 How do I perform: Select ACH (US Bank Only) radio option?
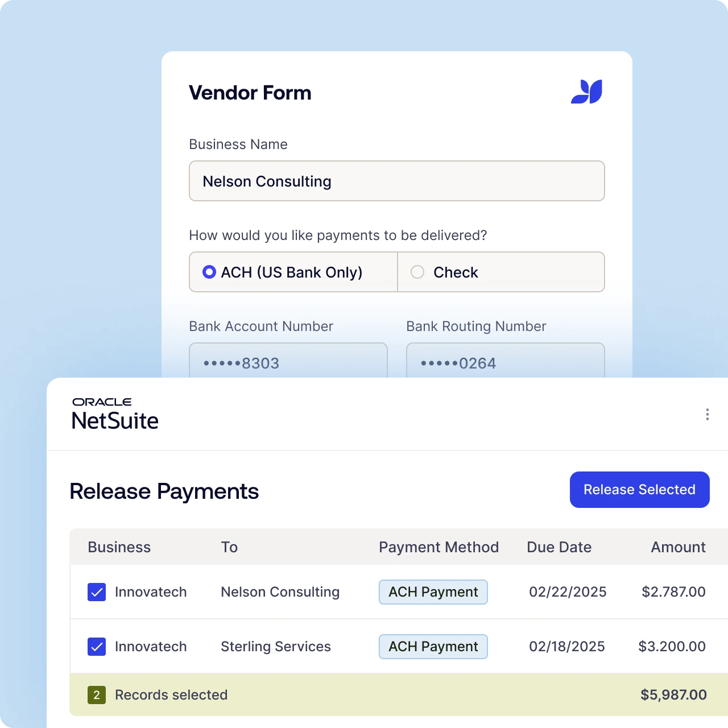(x=209, y=272)
